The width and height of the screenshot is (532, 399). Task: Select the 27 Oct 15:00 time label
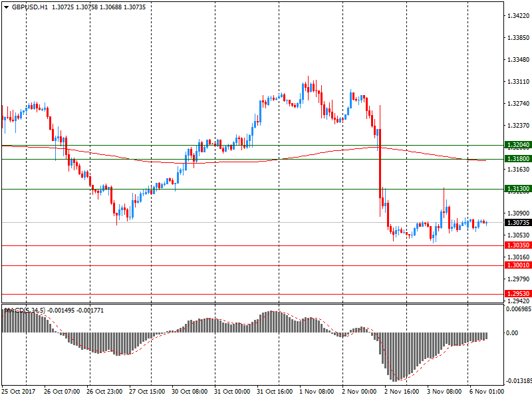[147, 392]
